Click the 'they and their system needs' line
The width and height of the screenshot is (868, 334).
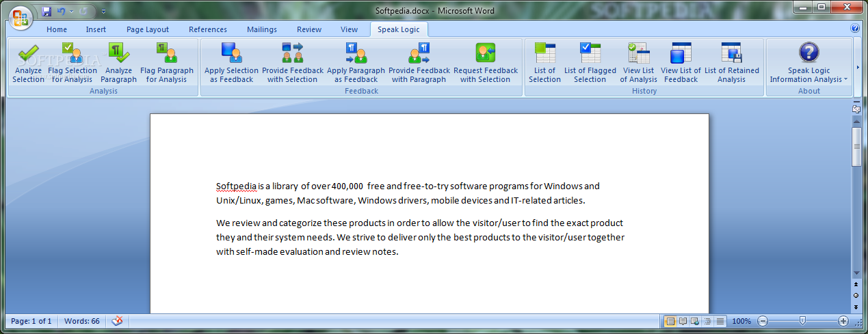421,238
